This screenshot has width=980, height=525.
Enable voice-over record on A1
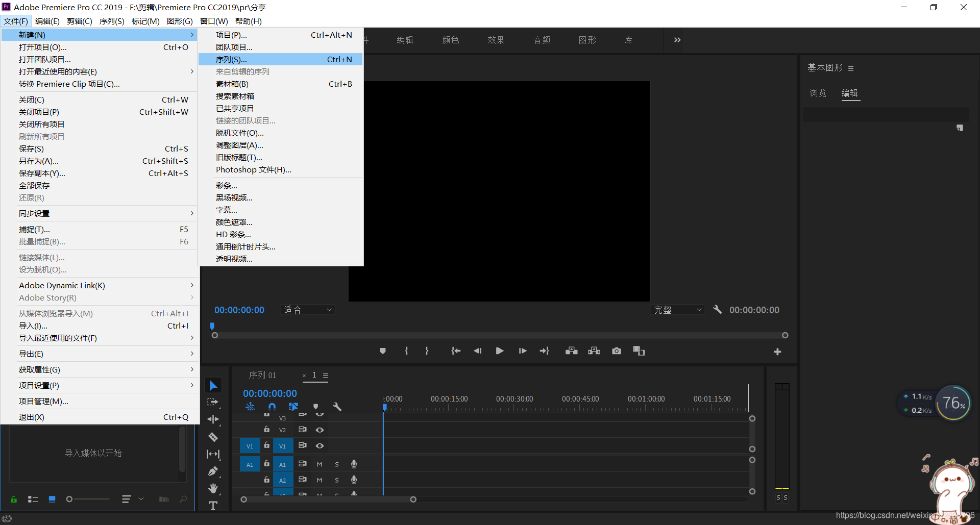pyautogui.click(x=354, y=464)
